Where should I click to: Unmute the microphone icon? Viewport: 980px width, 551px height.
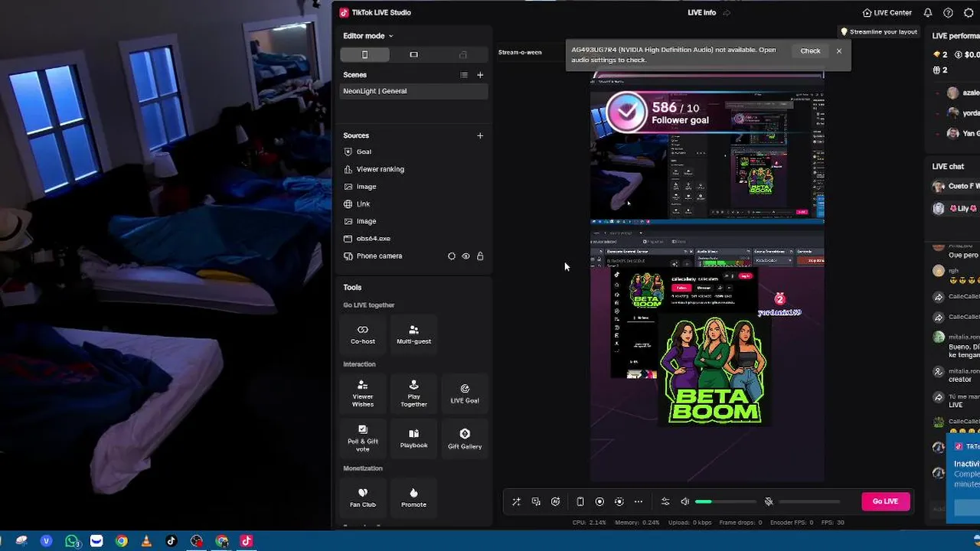pos(769,502)
